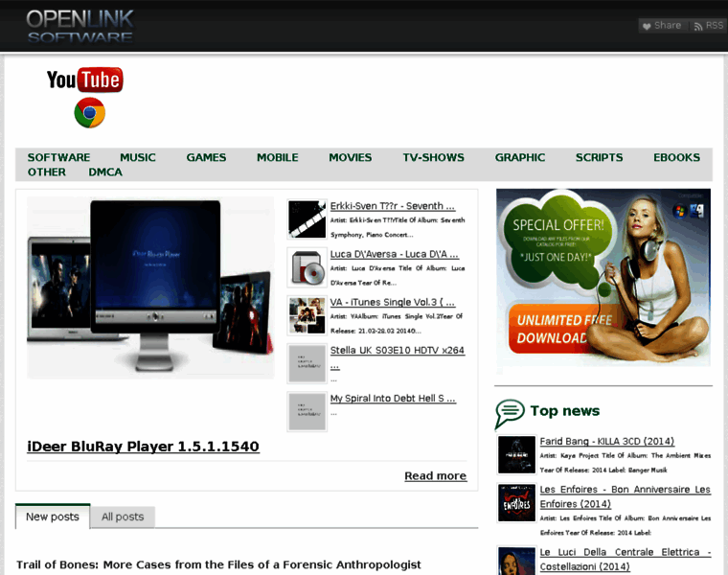Screen dimensions: 728x575
Task: Click the Luca D'Aversa CD icon thumbnail
Action: point(307,267)
